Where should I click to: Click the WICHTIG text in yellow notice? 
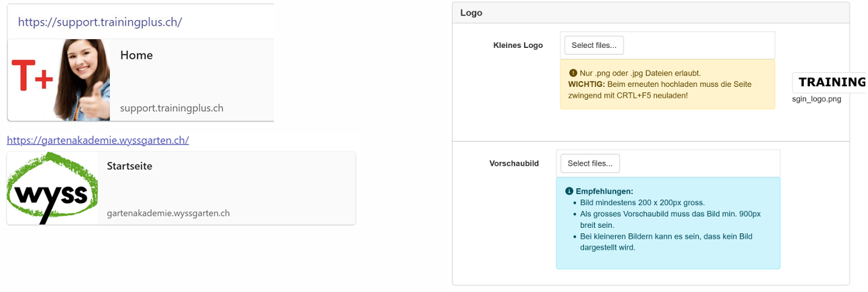(586, 84)
